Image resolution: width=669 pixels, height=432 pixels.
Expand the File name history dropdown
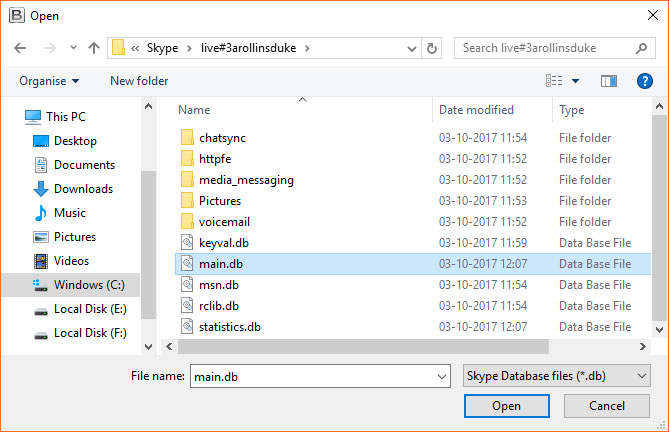442,377
